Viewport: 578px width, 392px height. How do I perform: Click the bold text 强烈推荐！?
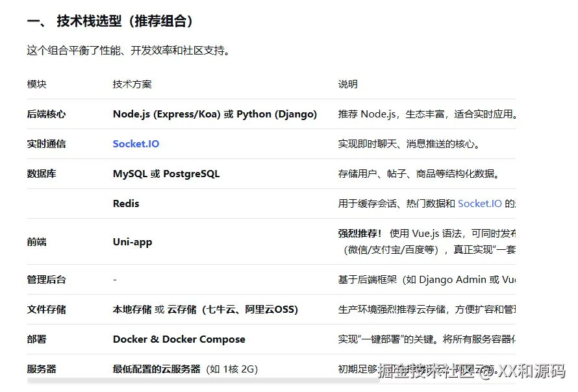coord(360,233)
